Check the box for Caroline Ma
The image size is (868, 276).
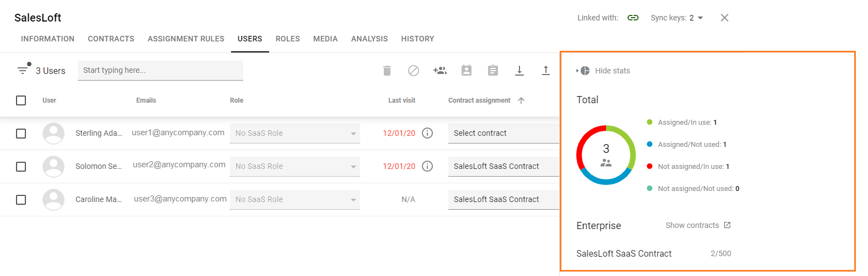(x=21, y=200)
